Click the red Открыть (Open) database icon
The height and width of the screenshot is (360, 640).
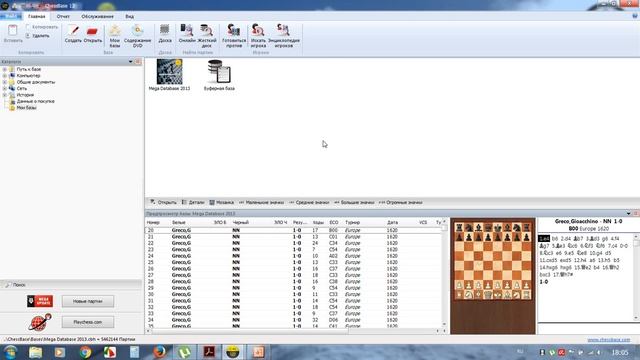click(93, 31)
